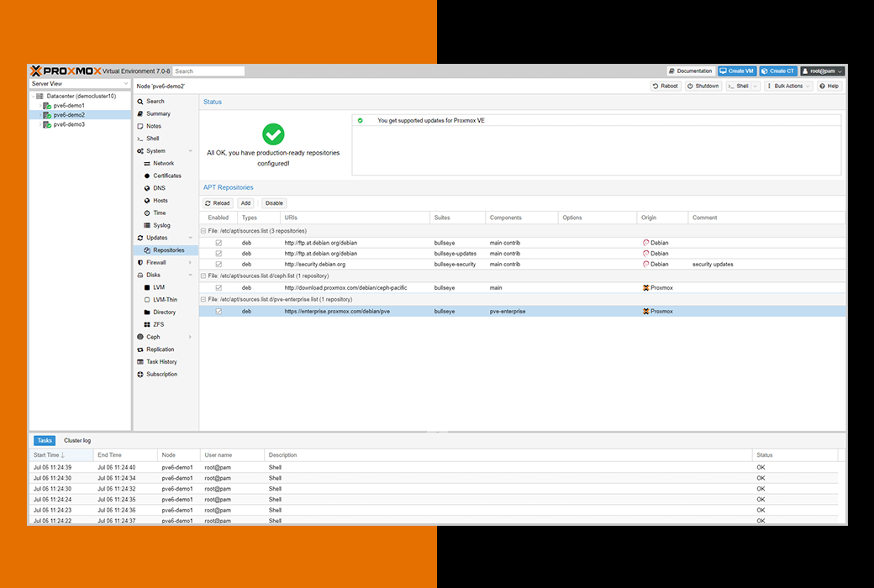Collapse the ceph.list file group

click(x=203, y=276)
